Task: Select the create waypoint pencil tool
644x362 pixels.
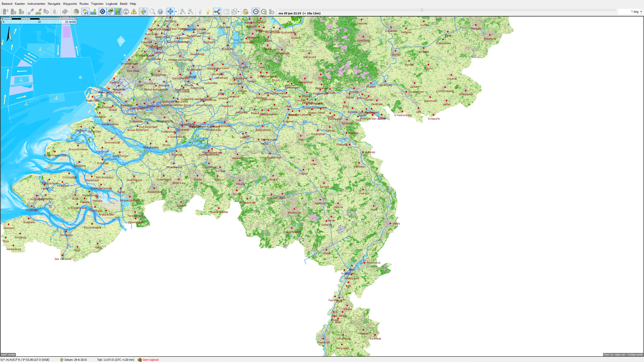Action: coord(31,12)
